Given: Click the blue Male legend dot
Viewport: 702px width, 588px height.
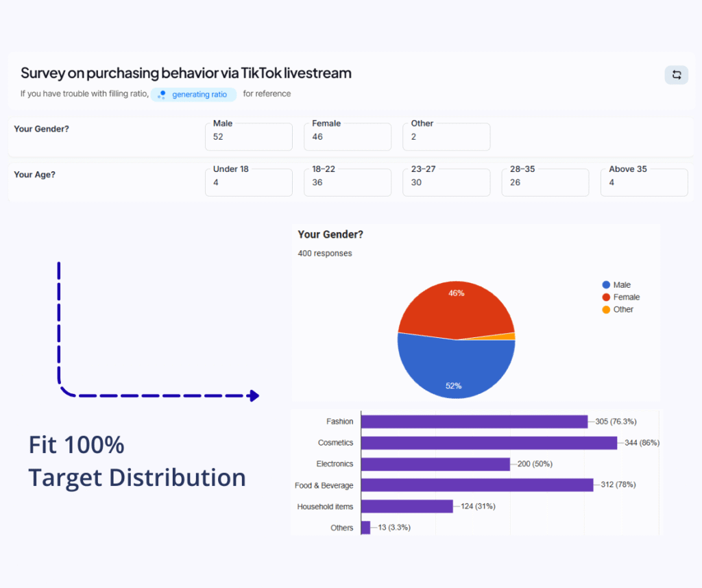Looking at the screenshot, I should (606, 285).
